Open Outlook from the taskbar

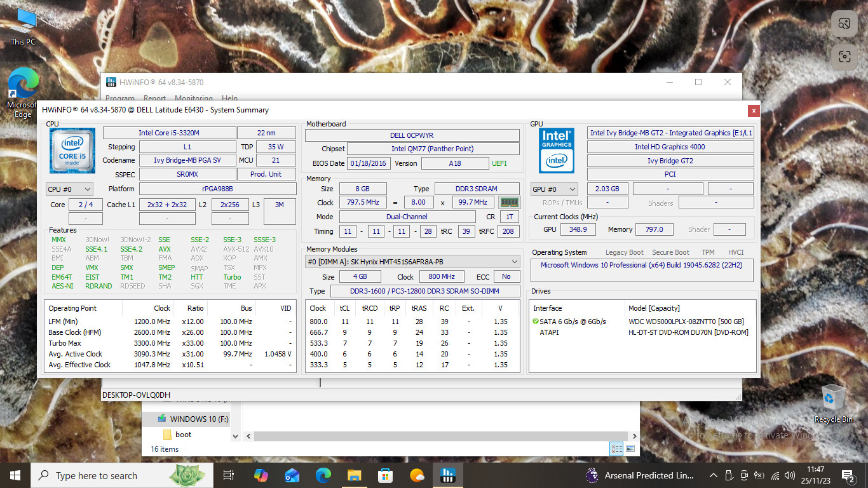pos(292,475)
